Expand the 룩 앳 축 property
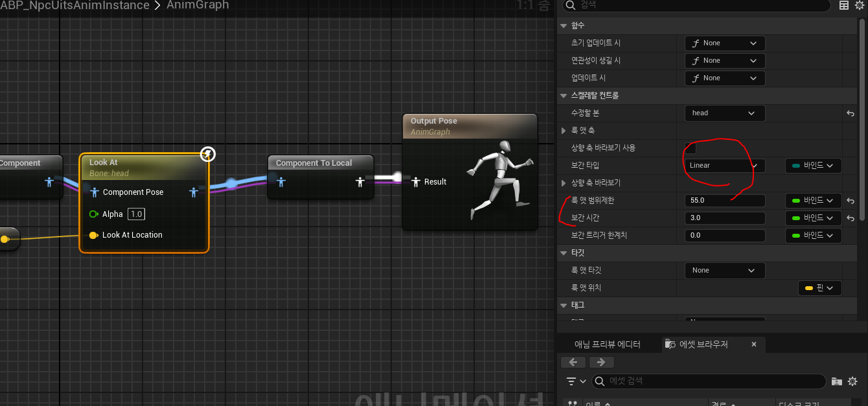Image resolution: width=868 pixels, height=406 pixels. tap(565, 130)
